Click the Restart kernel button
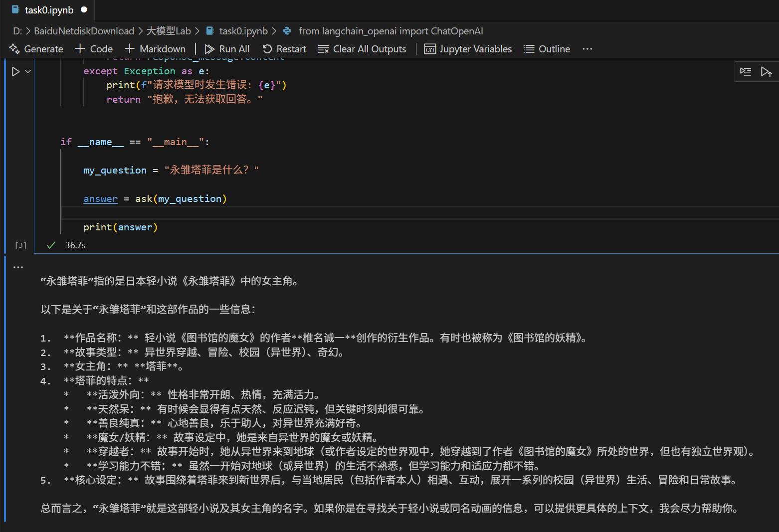 pos(284,48)
